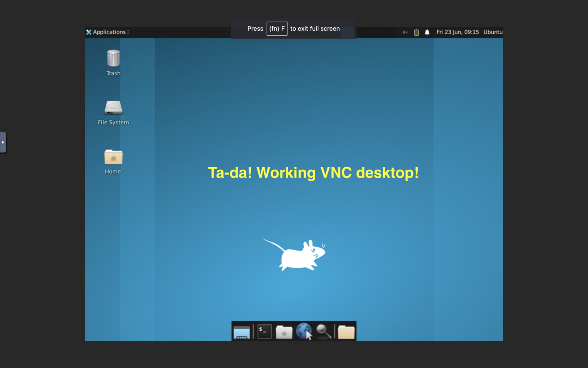Viewport: 588px width, 368px height.
Task: Open the calendar by clicking the clock
Action: [x=458, y=32]
